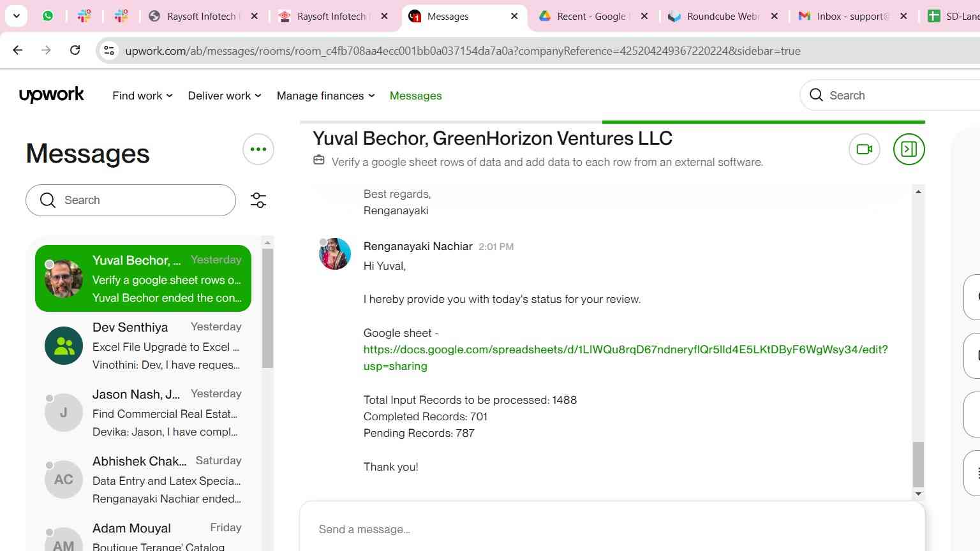Select Yuval Bechor's profile photo
The width and height of the screenshot is (980, 551).
tap(64, 279)
